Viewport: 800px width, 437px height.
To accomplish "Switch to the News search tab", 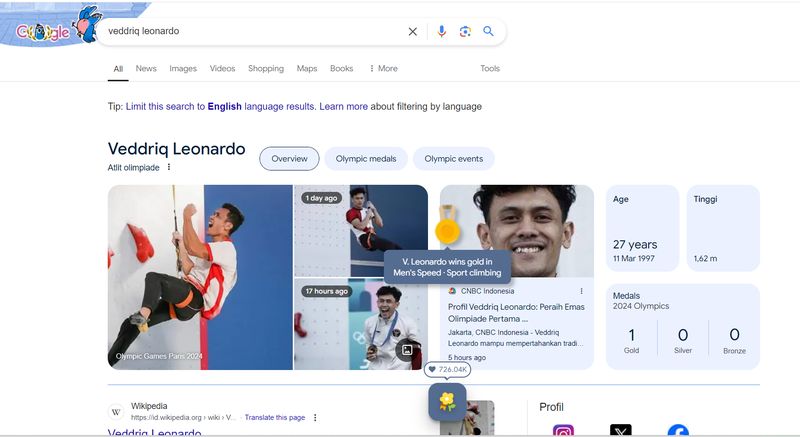I will tap(146, 69).
